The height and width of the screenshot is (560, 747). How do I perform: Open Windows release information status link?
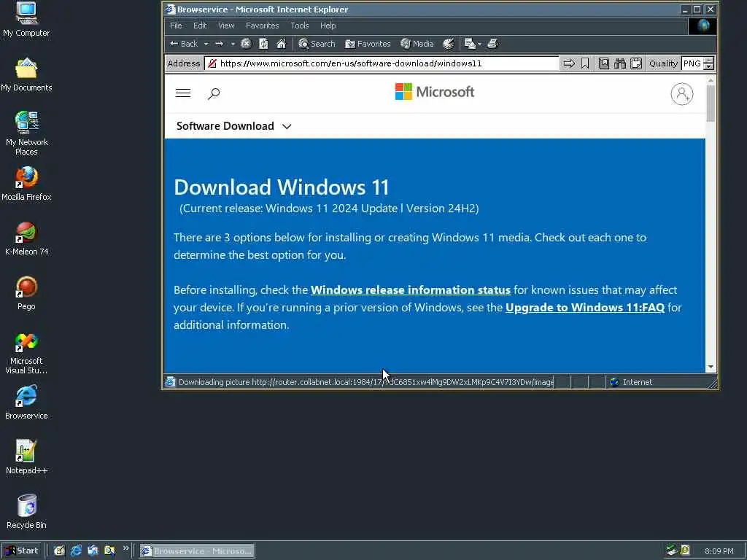410,290
